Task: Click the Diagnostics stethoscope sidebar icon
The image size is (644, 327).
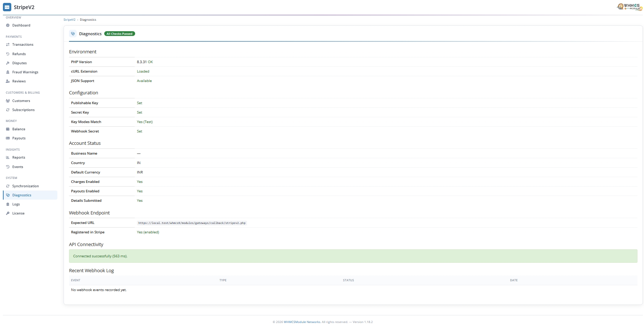Action: pos(8,195)
